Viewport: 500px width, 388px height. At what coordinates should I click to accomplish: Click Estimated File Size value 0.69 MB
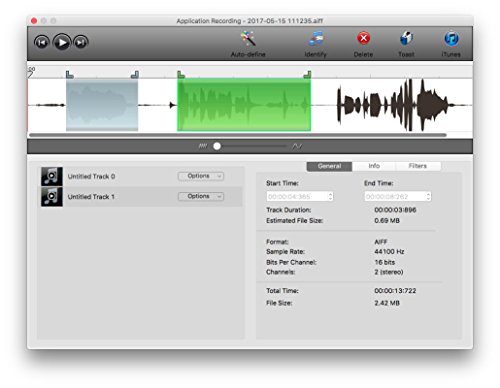(387, 221)
